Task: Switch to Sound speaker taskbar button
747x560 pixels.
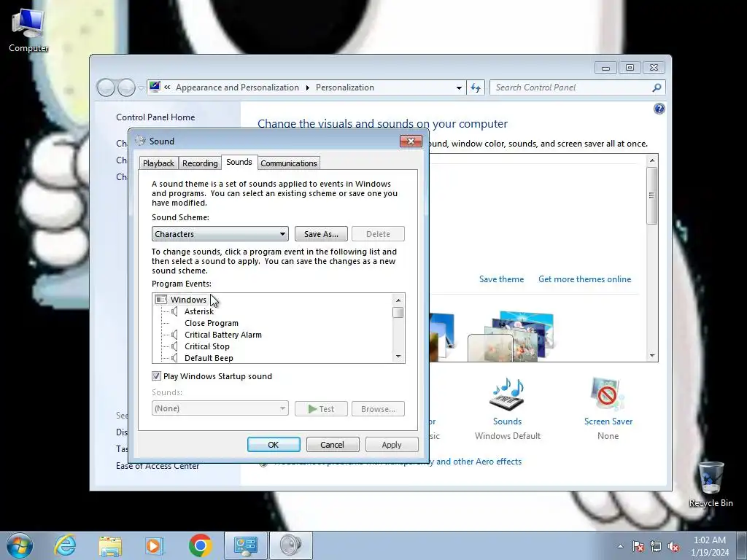Action: pyautogui.click(x=291, y=545)
